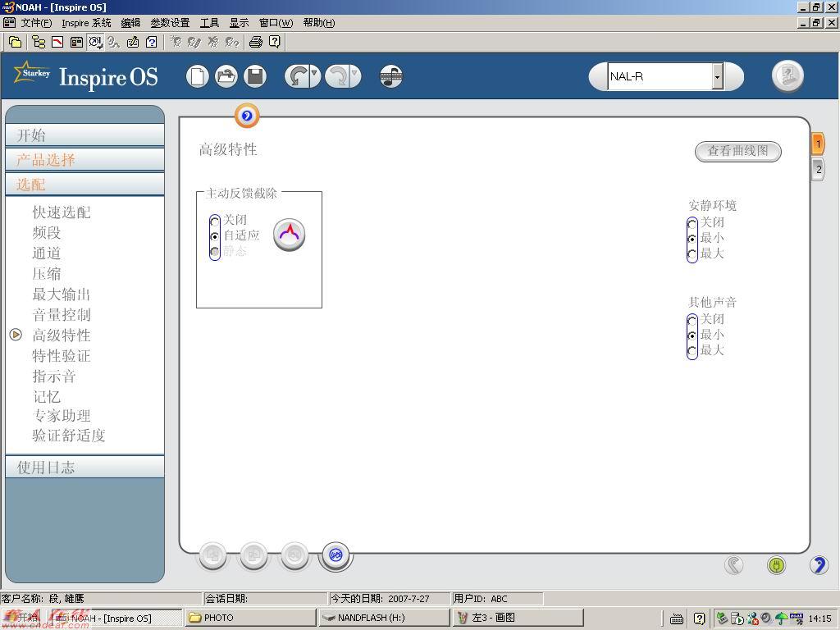
Task: Switch to the NANDFLASH (H:) taskbar window
Action: pyautogui.click(x=384, y=618)
